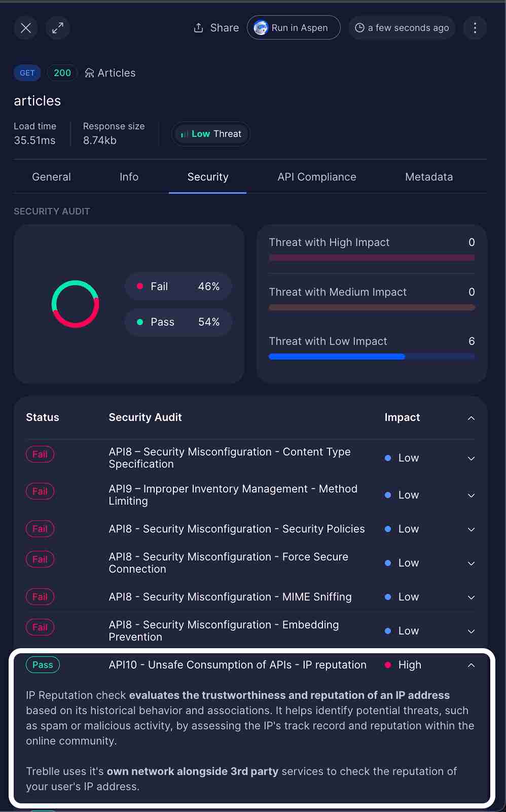Collapse the audit table header chevron
Image resolution: width=506 pixels, height=812 pixels.
tap(471, 418)
